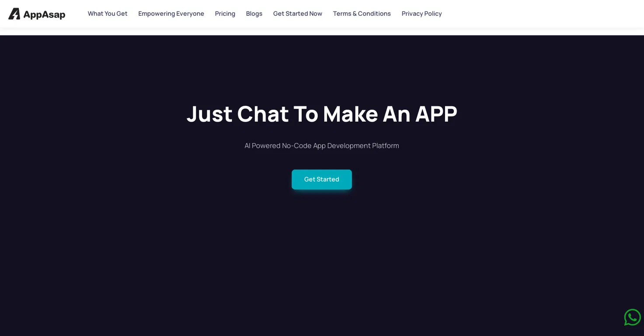Click the AppAsap 'A' logo icon
Image resolution: width=644 pixels, height=336 pixels.
tap(14, 14)
